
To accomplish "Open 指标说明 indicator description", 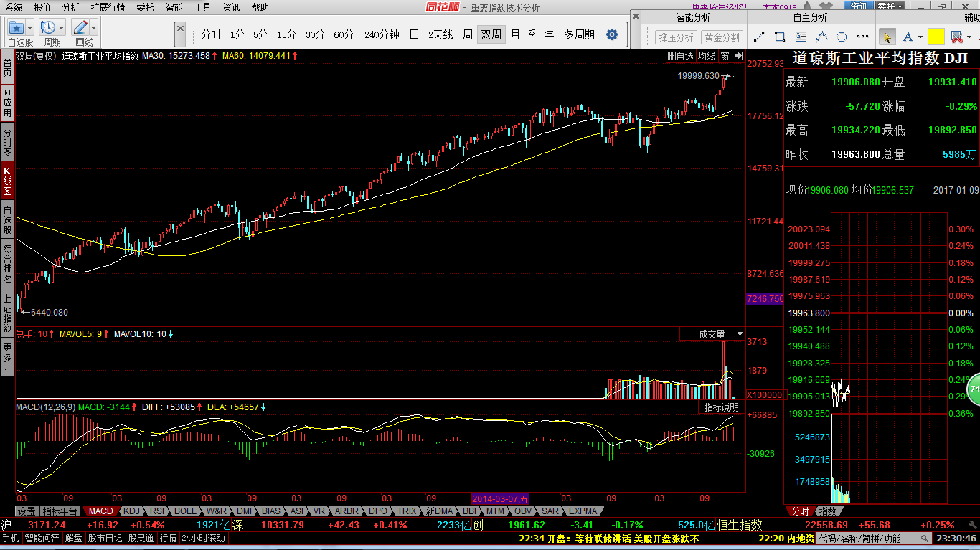I will pyautogui.click(x=721, y=407).
